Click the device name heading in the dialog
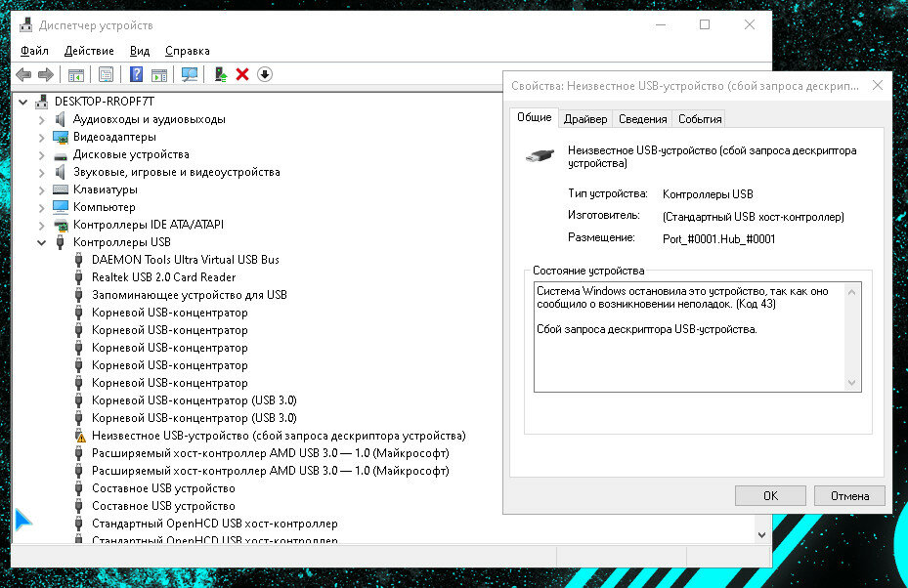Screen dimensions: 908x588 click(x=712, y=157)
